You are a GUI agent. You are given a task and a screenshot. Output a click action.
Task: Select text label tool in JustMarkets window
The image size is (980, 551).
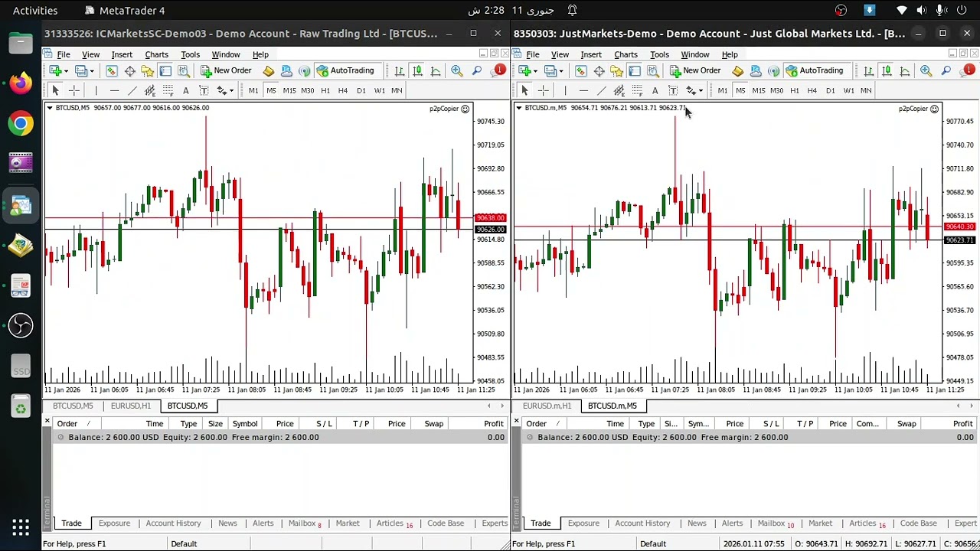673,90
